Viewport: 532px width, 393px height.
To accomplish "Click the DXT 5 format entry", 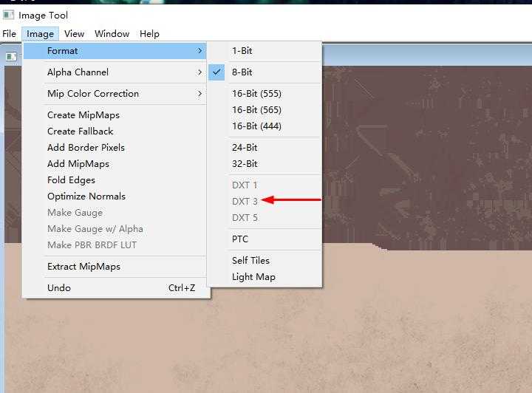I will pyautogui.click(x=265, y=218).
